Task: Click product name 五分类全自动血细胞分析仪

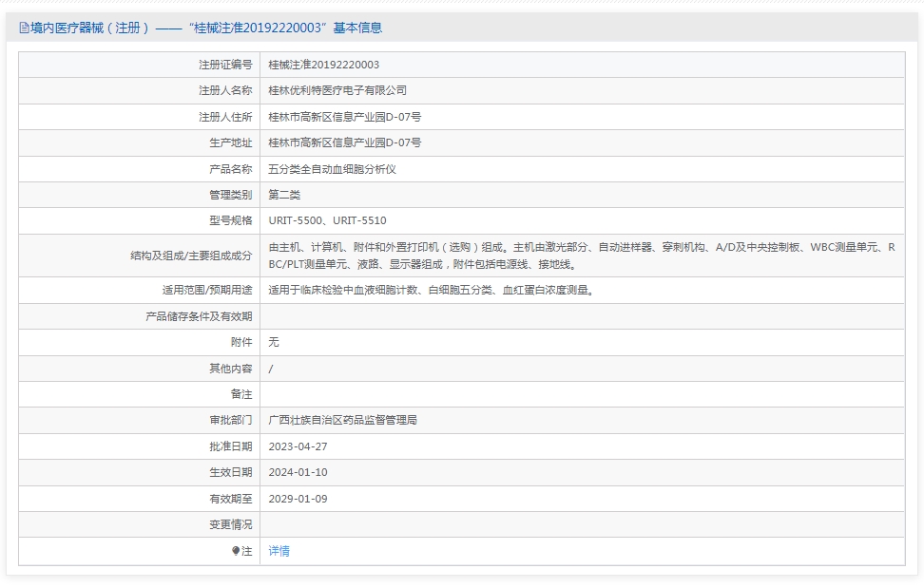Action: click(x=332, y=169)
